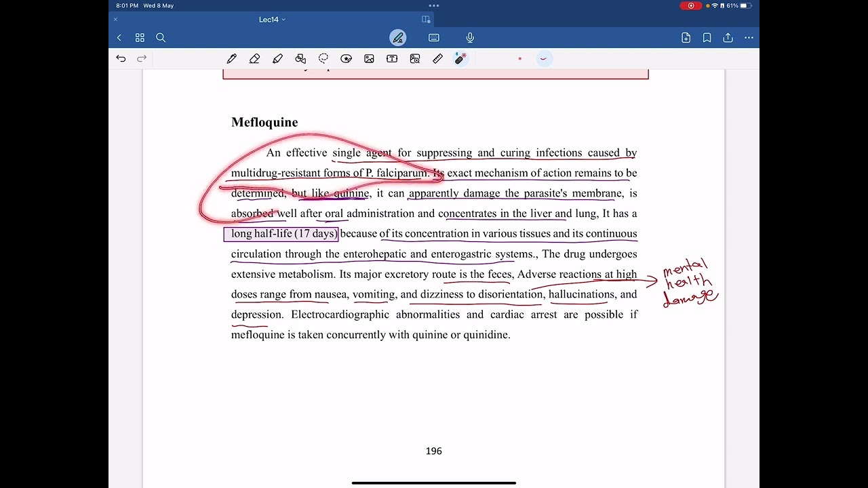The width and height of the screenshot is (868, 488).
Task: Choose the red trail pointer style
Action: [x=543, y=59]
